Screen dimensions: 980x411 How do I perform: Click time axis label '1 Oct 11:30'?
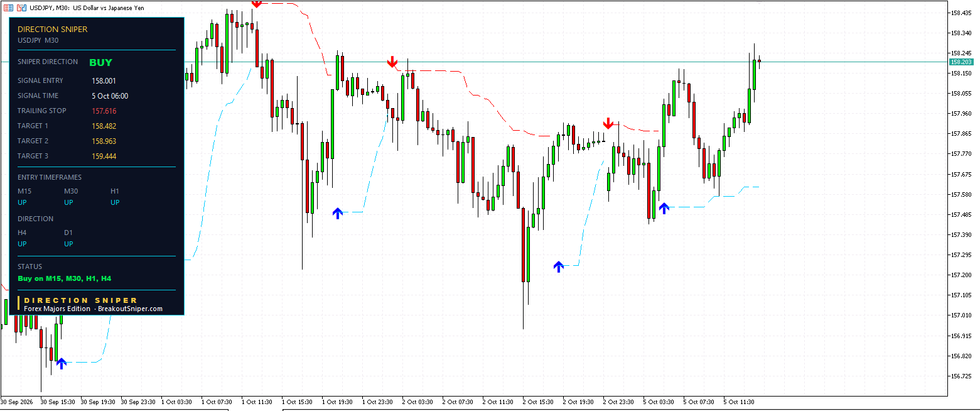[x=257, y=402]
